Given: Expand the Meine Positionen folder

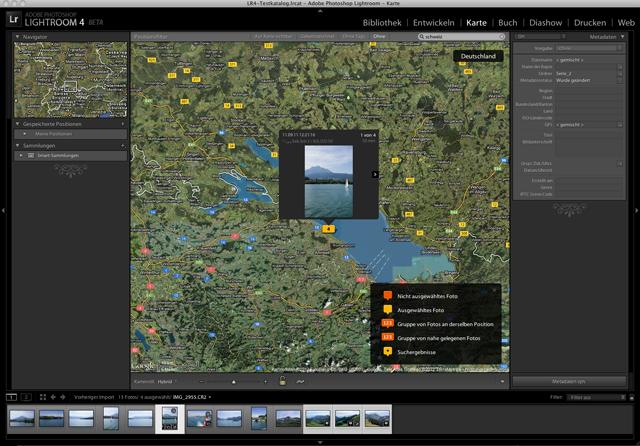Looking at the screenshot, I should tap(24, 134).
